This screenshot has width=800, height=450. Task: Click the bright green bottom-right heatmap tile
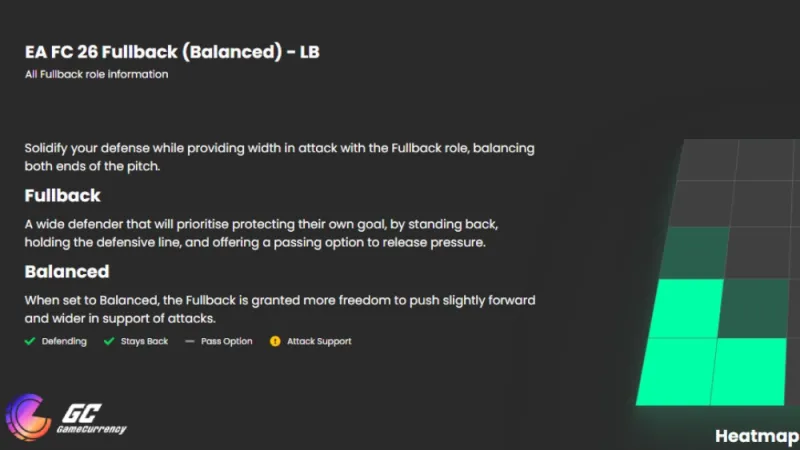[748, 371]
